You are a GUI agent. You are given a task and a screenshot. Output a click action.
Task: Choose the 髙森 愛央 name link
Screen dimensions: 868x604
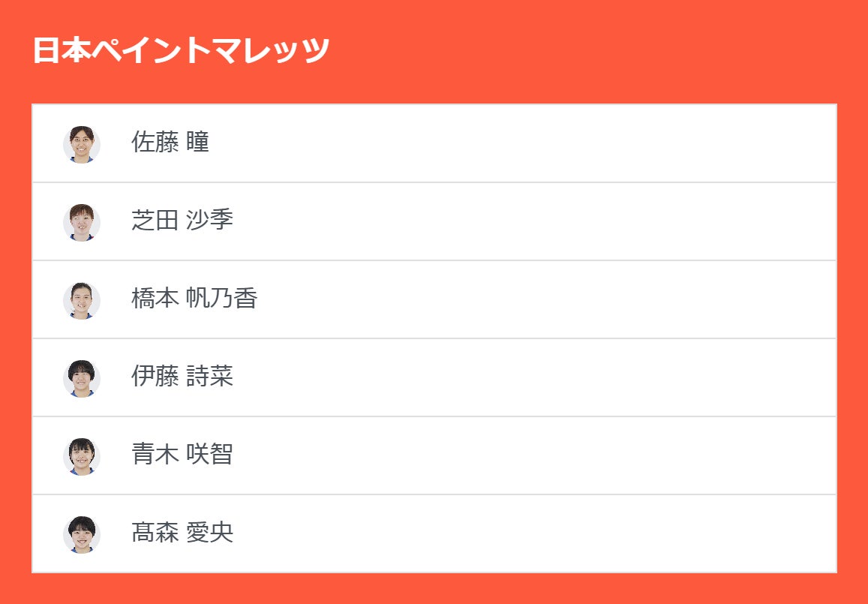[182, 533]
